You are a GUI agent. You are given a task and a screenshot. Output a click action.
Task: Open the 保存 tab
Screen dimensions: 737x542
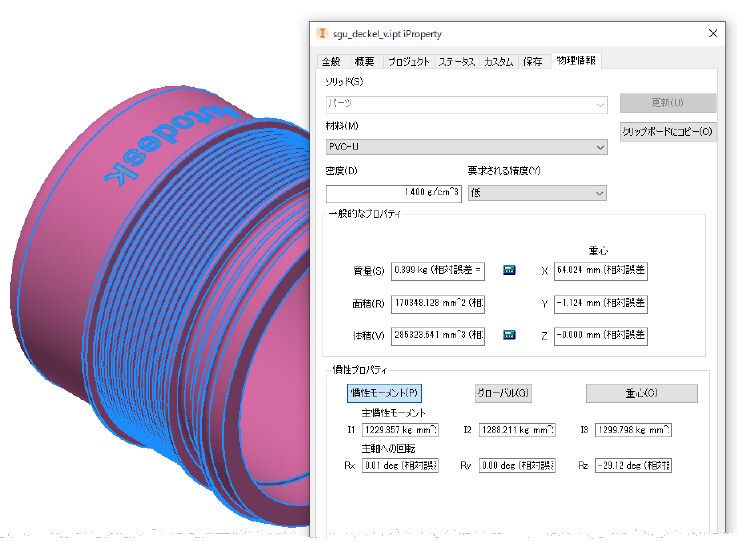[533, 62]
